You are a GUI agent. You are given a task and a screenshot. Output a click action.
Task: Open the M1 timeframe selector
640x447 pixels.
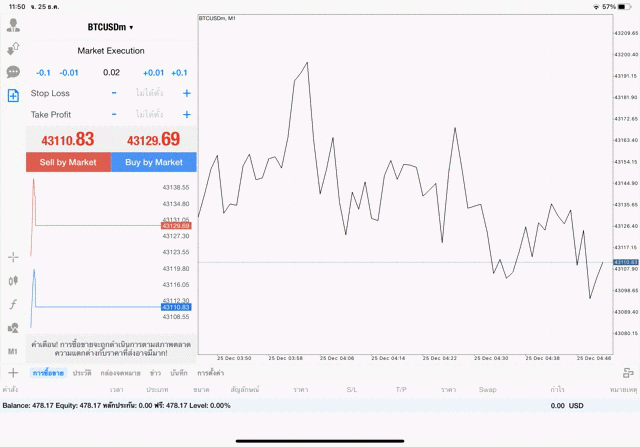[13, 352]
